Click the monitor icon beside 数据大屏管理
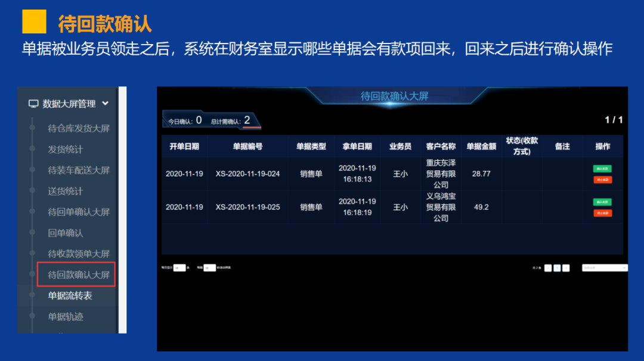 33,104
